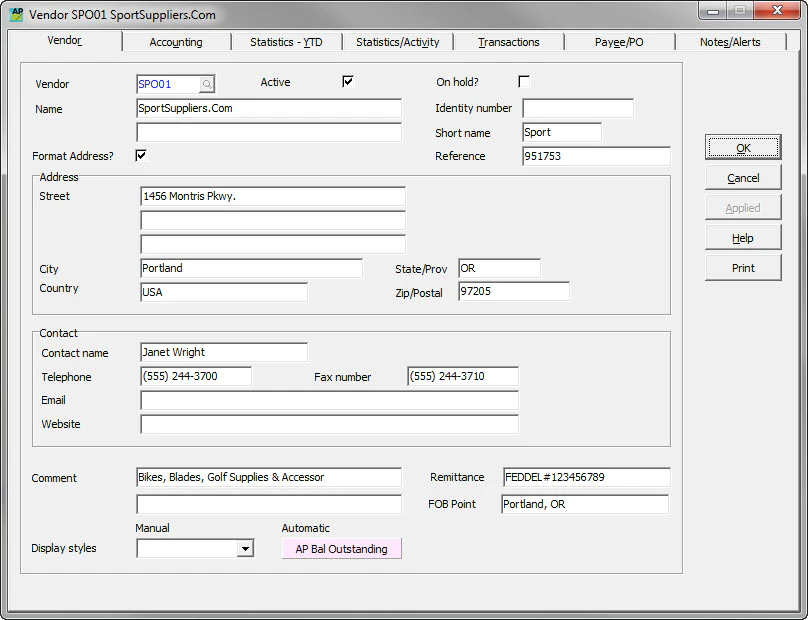Click the empty Email field
The image size is (808, 620).
(x=330, y=400)
